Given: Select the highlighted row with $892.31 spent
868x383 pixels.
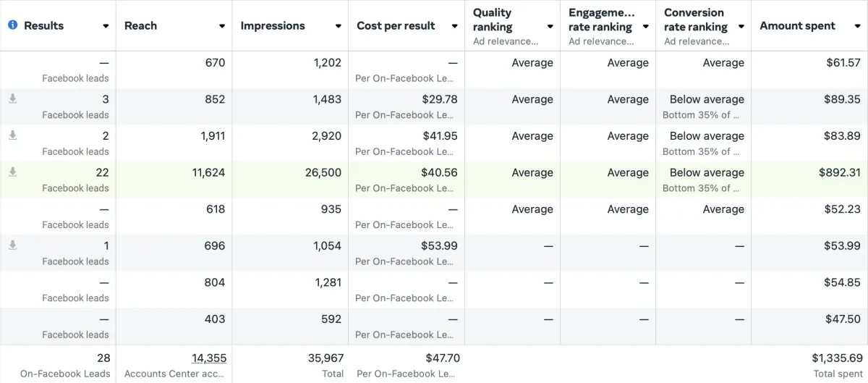Looking at the screenshot, I should click(x=434, y=180).
